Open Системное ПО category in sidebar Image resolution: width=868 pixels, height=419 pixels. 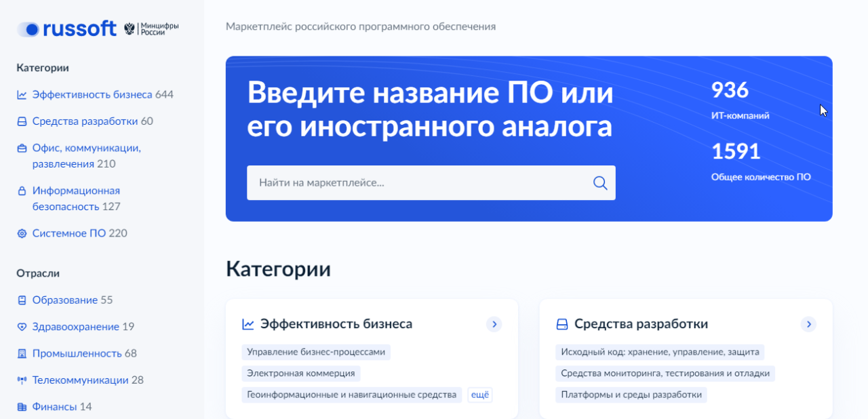[80, 233]
